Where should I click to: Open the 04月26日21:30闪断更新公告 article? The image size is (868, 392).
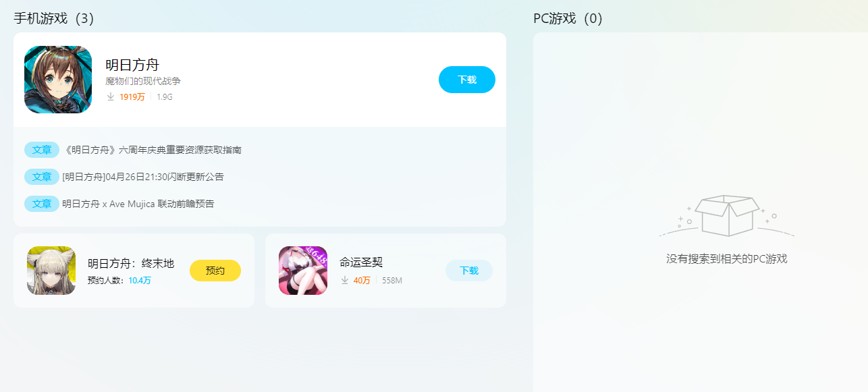[x=143, y=177]
